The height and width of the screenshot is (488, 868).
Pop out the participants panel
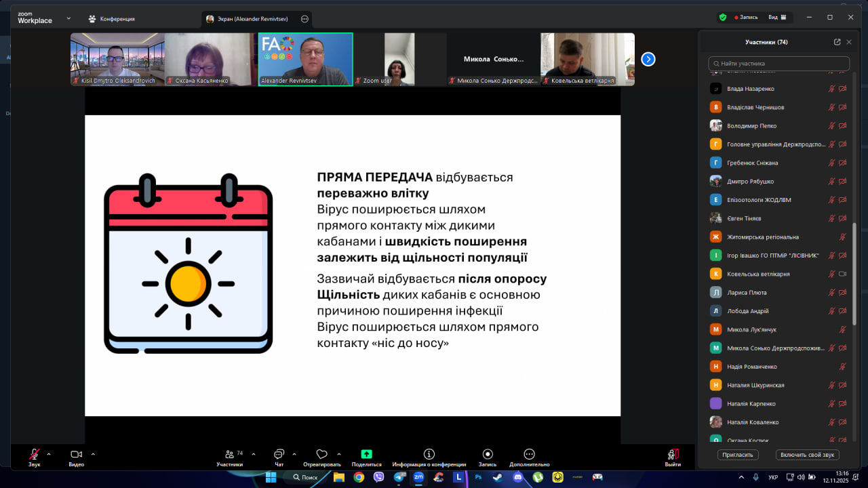pos(837,42)
